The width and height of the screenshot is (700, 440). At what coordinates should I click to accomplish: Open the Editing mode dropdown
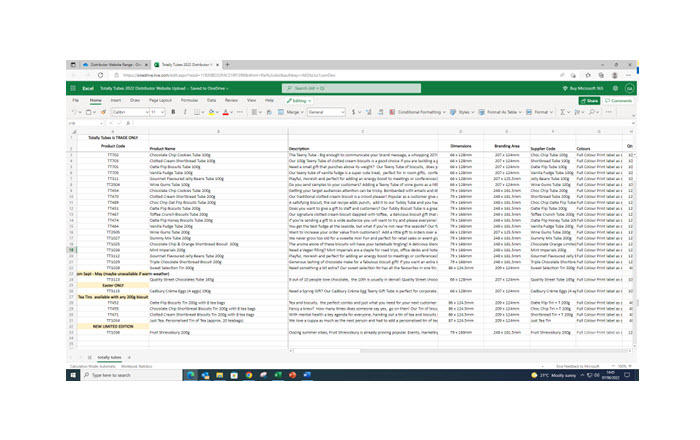299,101
